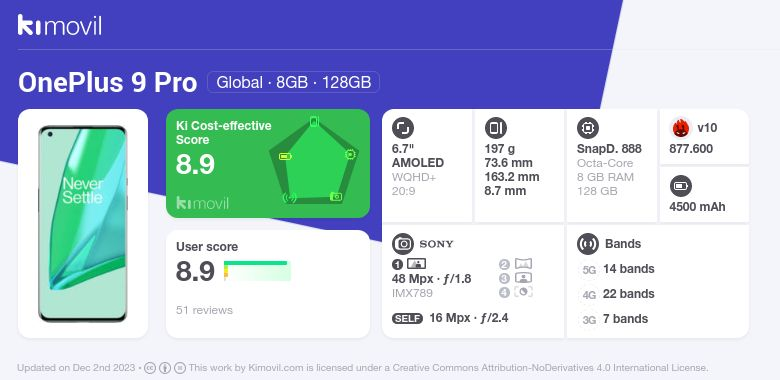This screenshot has height=380, width=780.
Task: Click the display screen size icon
Action: pos(403,128)
